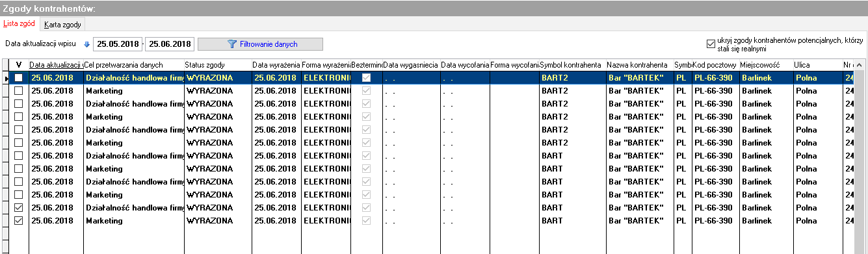This screenshot has width=868, height=254.
Task: Click the grid's vertical scrollbar up arrow
Action: (859, 66)
